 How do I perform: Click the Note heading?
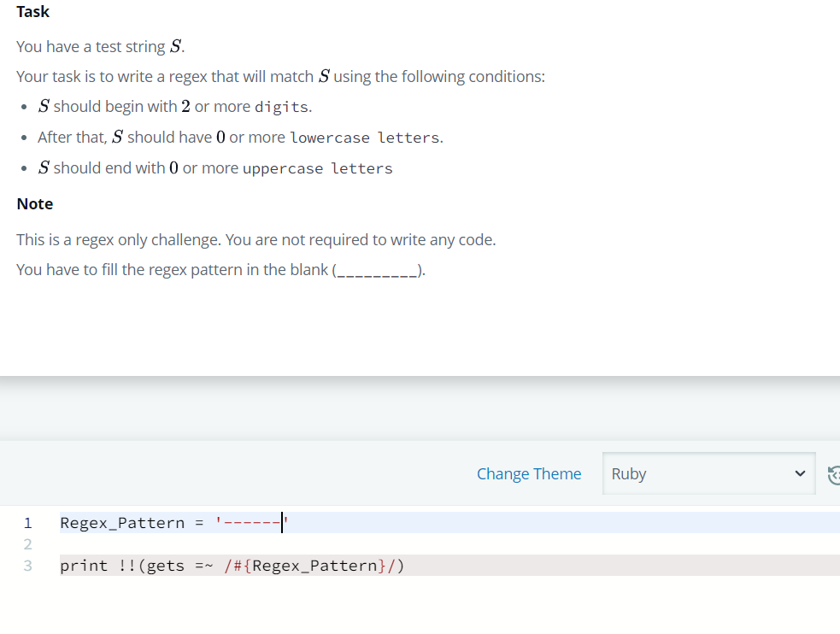(x=34, y=203)
